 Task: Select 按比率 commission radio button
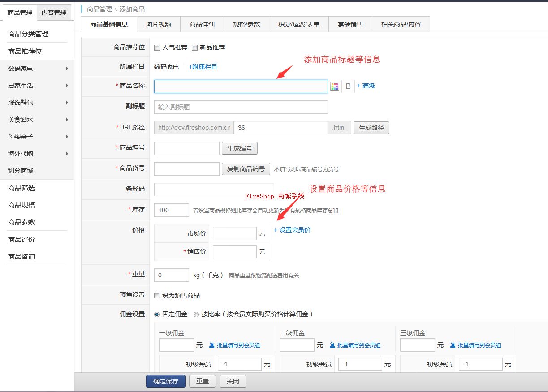[x=196, y=314]
